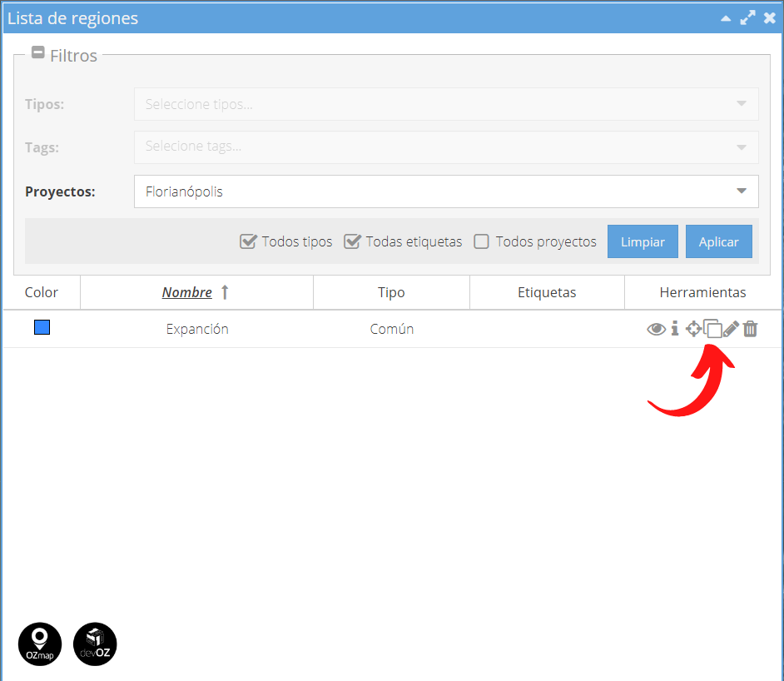Check the Todos proyectos checkbox
Screen dimensions: 784x681
point(482,241)
